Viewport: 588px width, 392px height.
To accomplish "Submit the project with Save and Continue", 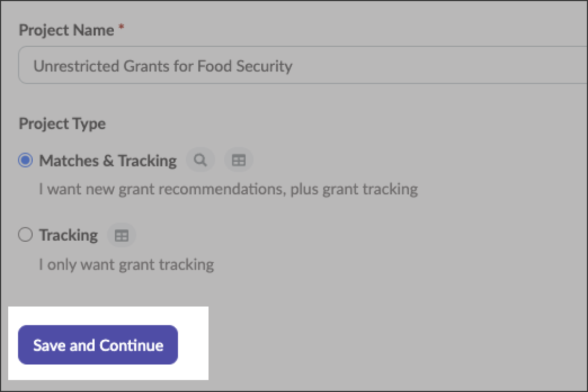I will click(97, 345).
